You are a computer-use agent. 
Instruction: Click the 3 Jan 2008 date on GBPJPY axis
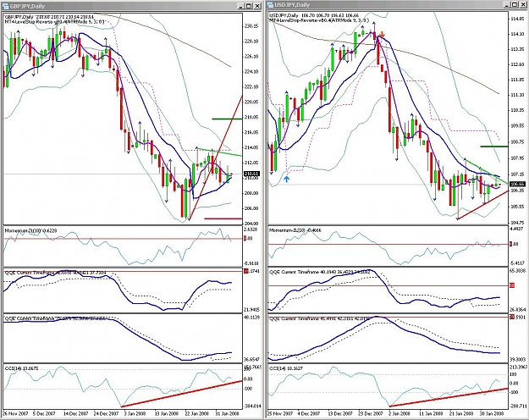[x=135, y=413]
